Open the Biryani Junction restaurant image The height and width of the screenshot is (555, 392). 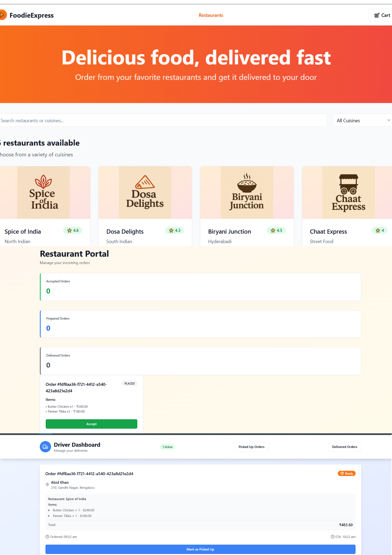click(247, 192)
